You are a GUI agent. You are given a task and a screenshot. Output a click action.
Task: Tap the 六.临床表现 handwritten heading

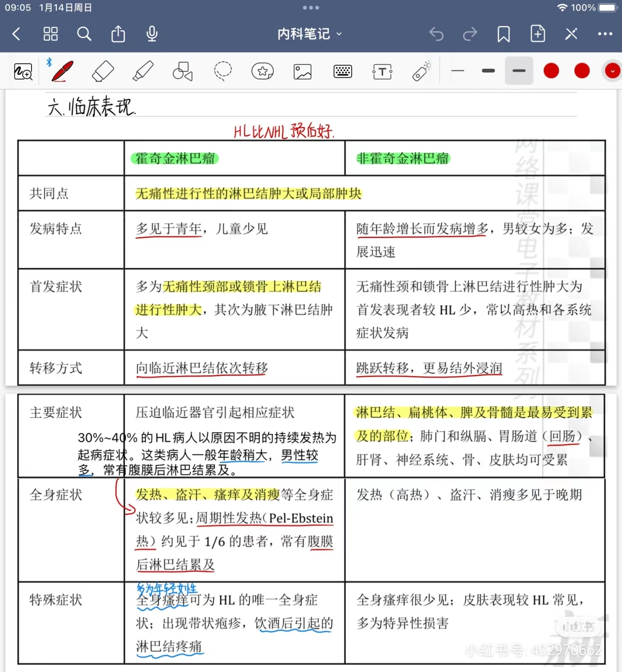click(91, 107)
